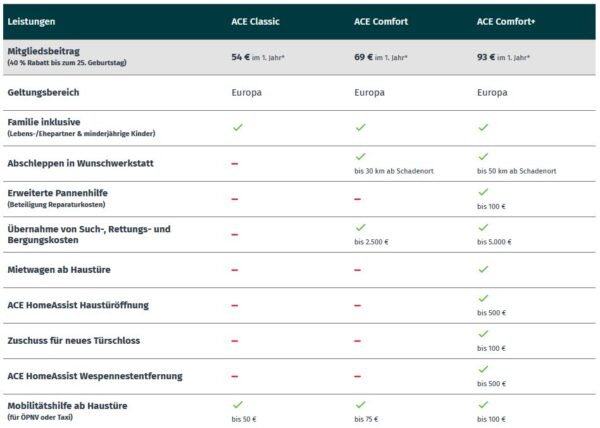Viewport: 600px width, 428px height.
Task: Click the 'Familie inklusive' row label
Action: 44,122
